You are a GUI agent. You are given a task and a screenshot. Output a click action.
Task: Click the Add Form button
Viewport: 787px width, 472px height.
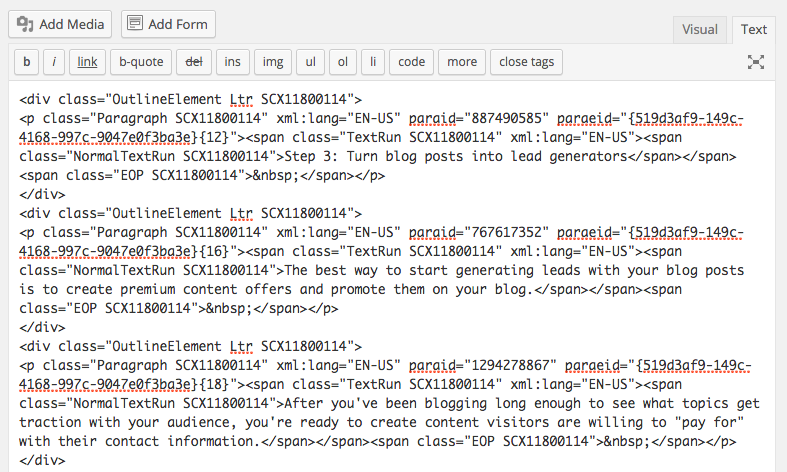coord(168,24)
